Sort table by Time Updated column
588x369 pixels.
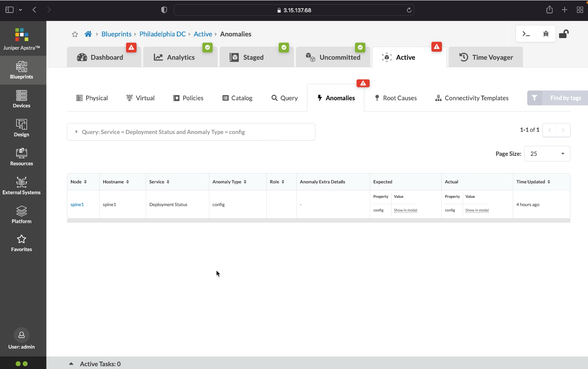pos(533,182)
